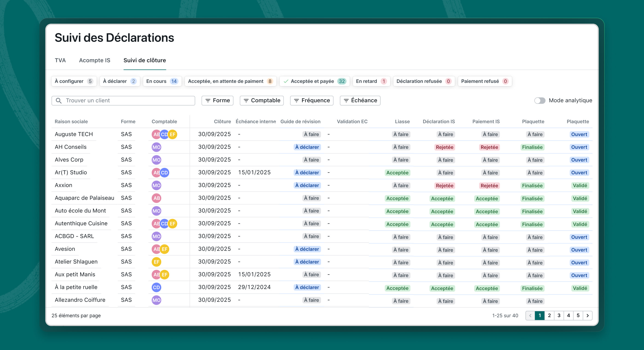Select the Suivi de clôture tab
This screenshot has width=644, height=350.
pyautogui.click(x=145, y=60)
